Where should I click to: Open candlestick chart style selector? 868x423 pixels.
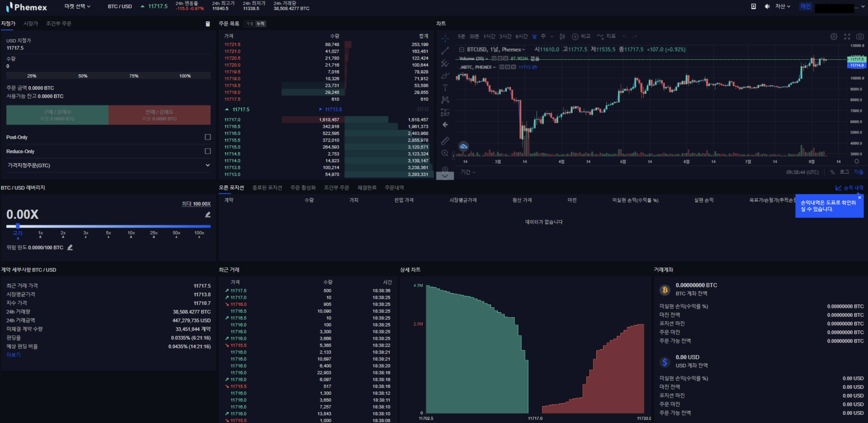[562, 36]
